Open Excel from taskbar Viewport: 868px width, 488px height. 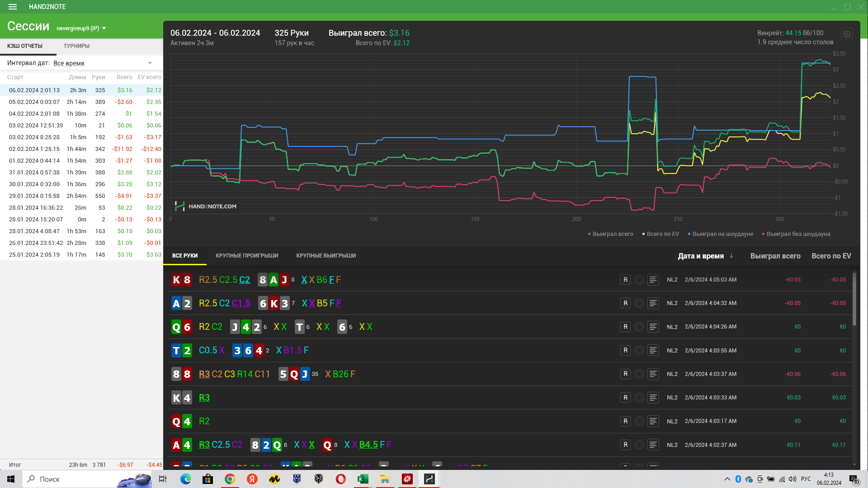[363, 479]
